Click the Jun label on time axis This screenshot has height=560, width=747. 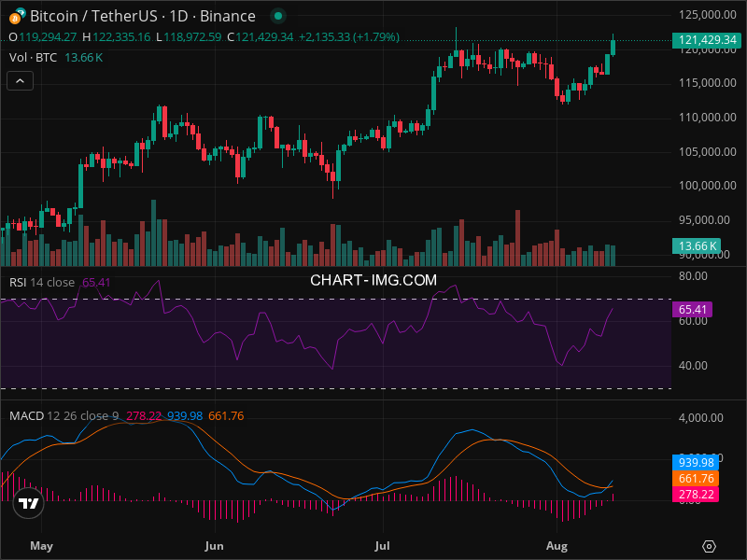[x=214, y=546]
